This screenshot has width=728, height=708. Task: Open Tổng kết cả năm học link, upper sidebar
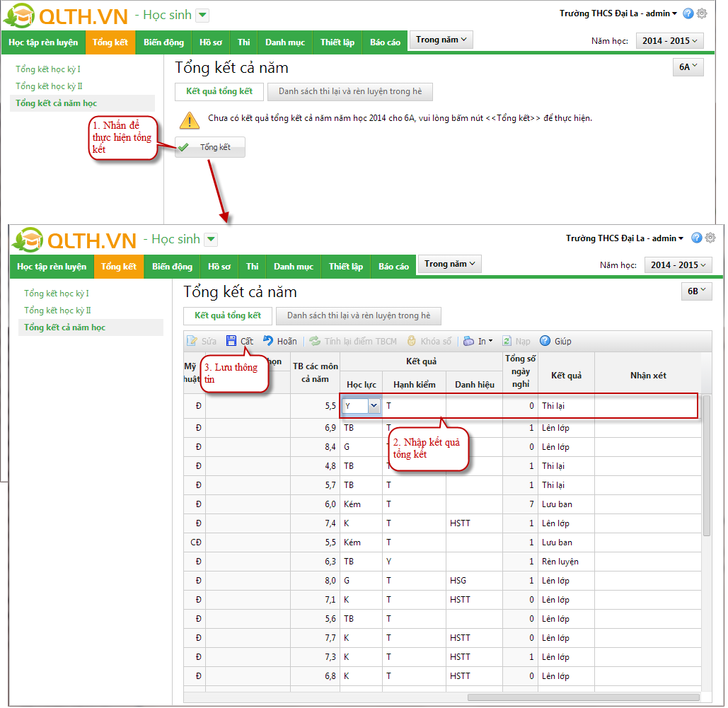[x=56, y=103]
